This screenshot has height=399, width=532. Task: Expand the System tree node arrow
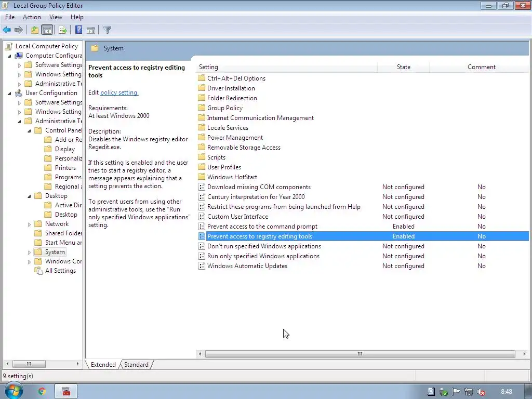click(29, 252)
